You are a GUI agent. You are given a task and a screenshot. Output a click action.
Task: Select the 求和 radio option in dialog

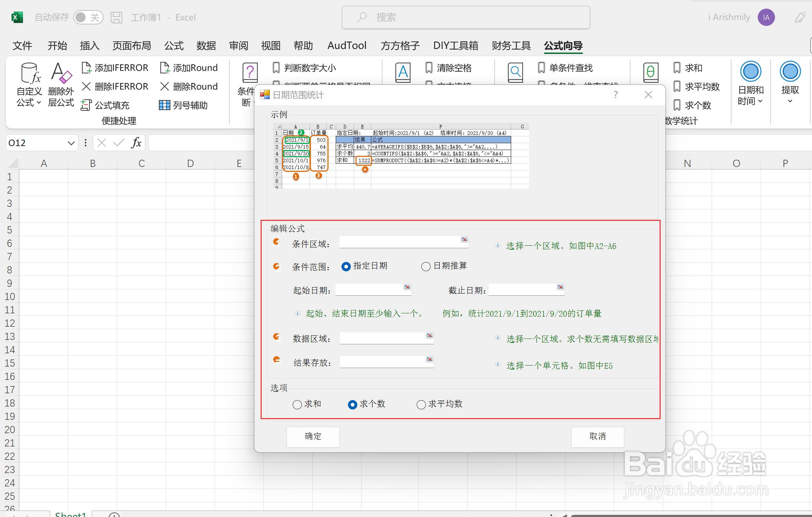[297, 405]
